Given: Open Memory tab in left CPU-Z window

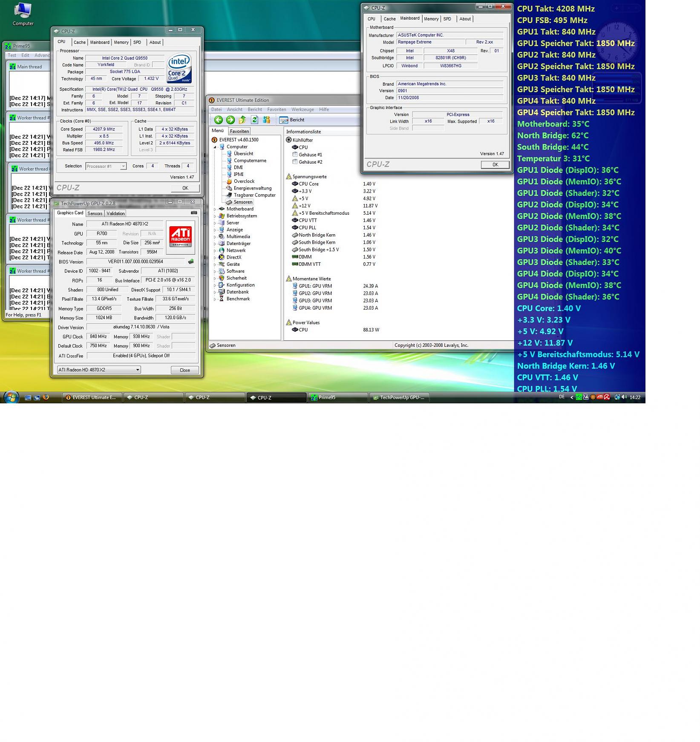Looking at the screenshot, I should pos(121,43).
